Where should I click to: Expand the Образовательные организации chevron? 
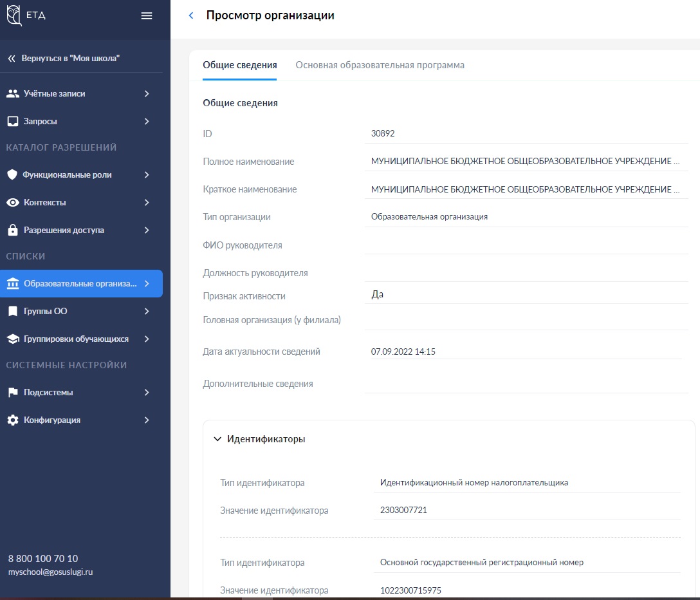[147, 283]
